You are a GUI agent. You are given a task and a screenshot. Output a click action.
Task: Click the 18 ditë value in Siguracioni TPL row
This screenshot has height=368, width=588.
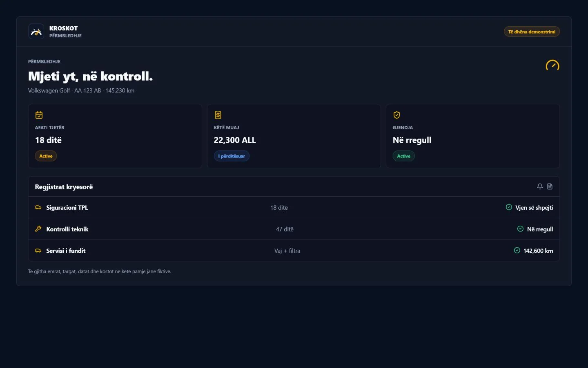[x=279, y=208]
